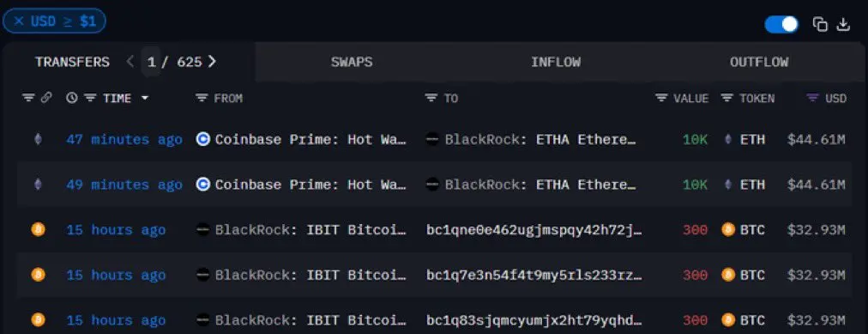Open the 47 minutes ago transaction link
Screen dimensions: 868x334
click(x=124, y=140)
